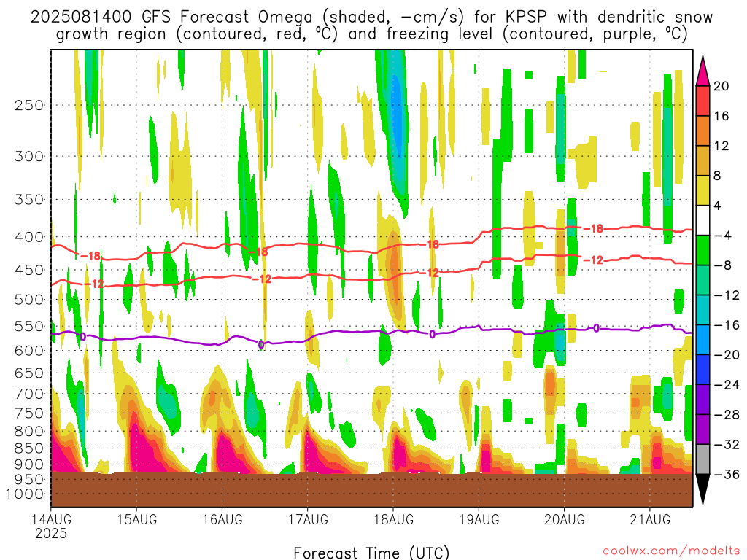Pick the gray swatch between -32 and -36
Image resolution: width=747 pixels, height=560 pixels.
pos(703,459)
